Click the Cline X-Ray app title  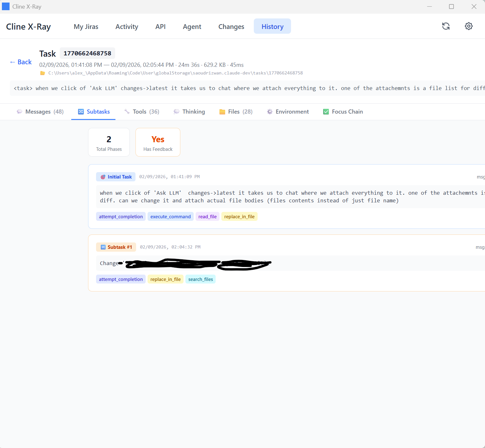tap(28, 27)
